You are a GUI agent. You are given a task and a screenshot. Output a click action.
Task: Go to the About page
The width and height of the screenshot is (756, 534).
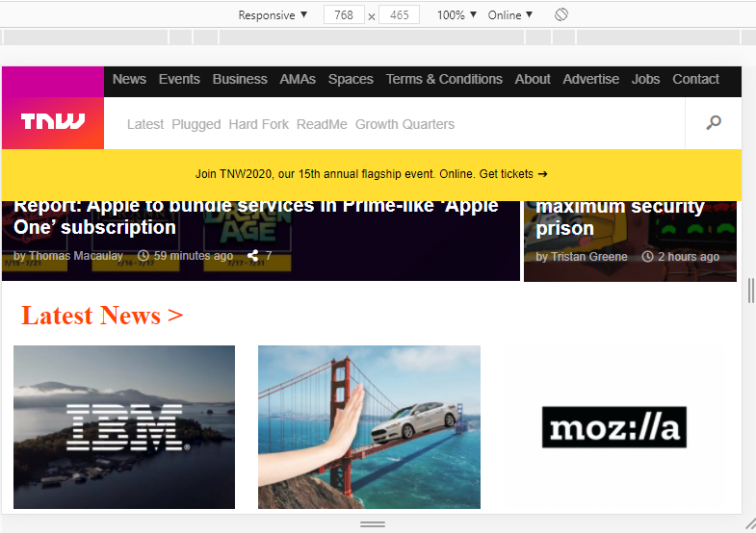pyautogui.click(x=533, y=79)
